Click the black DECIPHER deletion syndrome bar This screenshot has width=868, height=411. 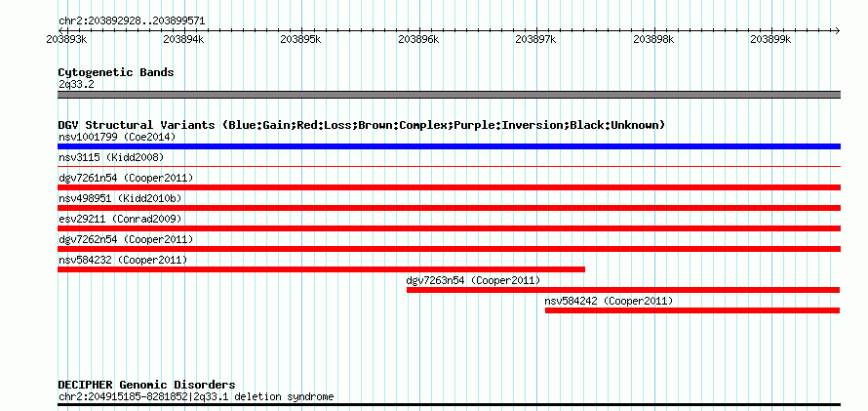[x=449, y=405]
